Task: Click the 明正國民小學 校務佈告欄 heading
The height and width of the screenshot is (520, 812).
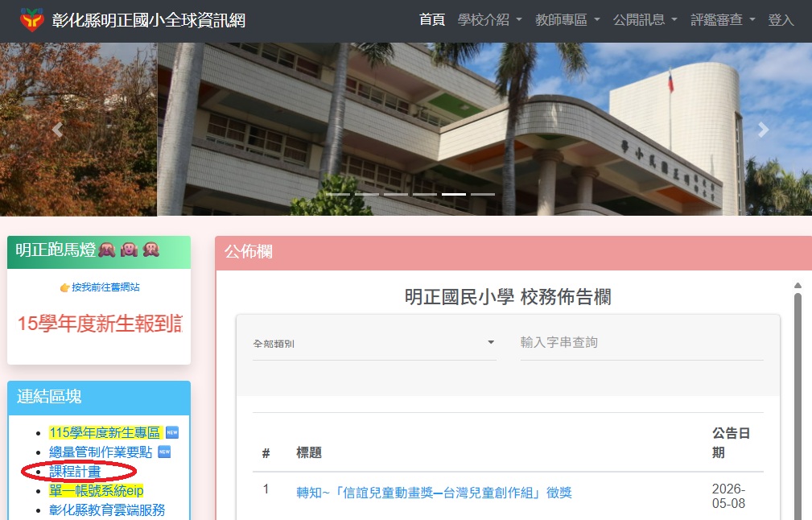Action: tap(508, 297)
